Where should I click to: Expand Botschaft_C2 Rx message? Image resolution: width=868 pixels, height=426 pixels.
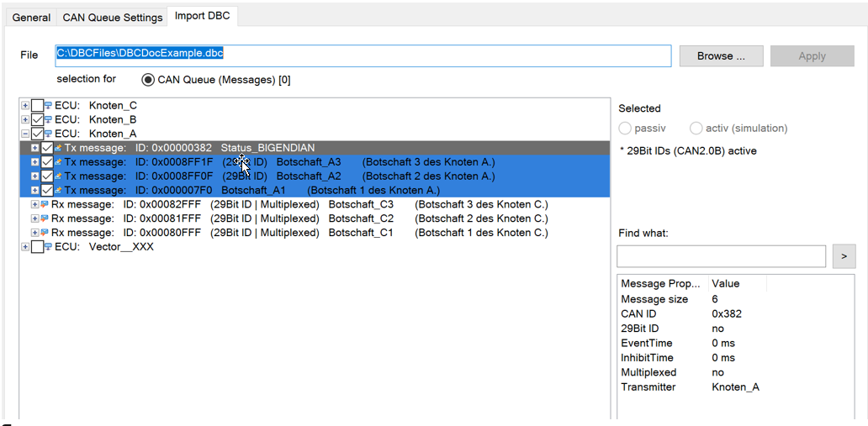click(x=34, y=218)
